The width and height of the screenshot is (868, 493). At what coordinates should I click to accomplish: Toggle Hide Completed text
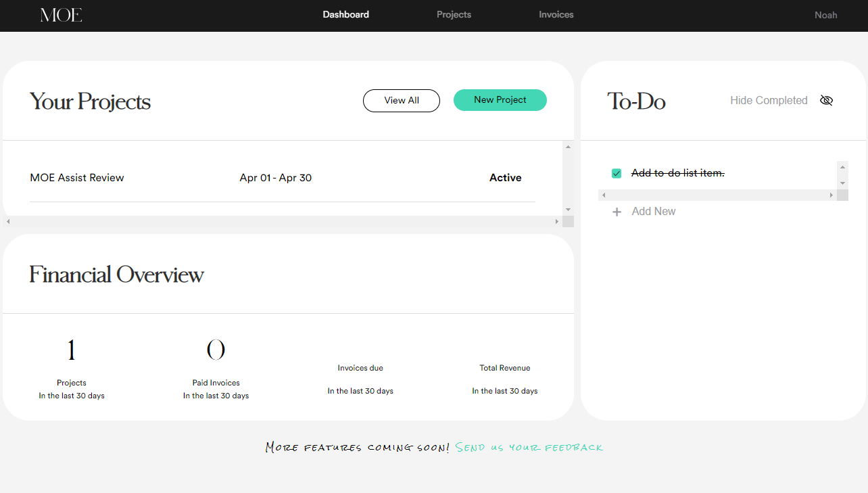[x=769, y=100]
